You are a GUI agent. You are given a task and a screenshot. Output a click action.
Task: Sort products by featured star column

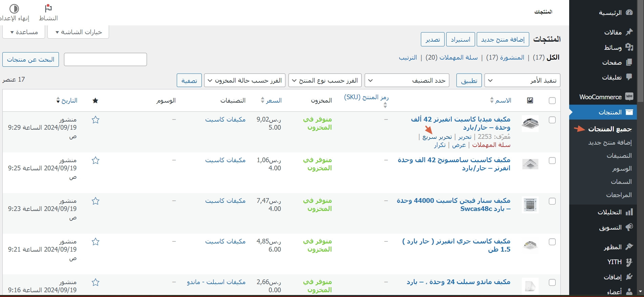(95, 101)
